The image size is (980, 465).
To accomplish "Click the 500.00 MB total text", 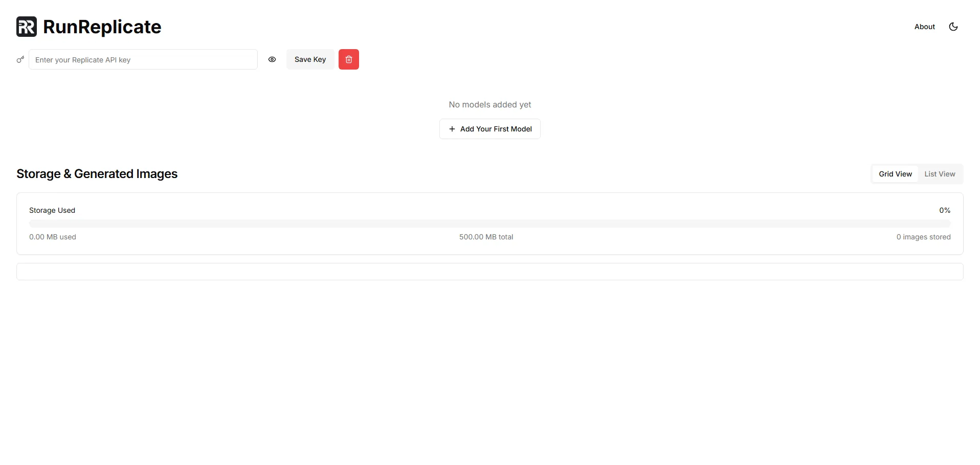I will (486, 237).
